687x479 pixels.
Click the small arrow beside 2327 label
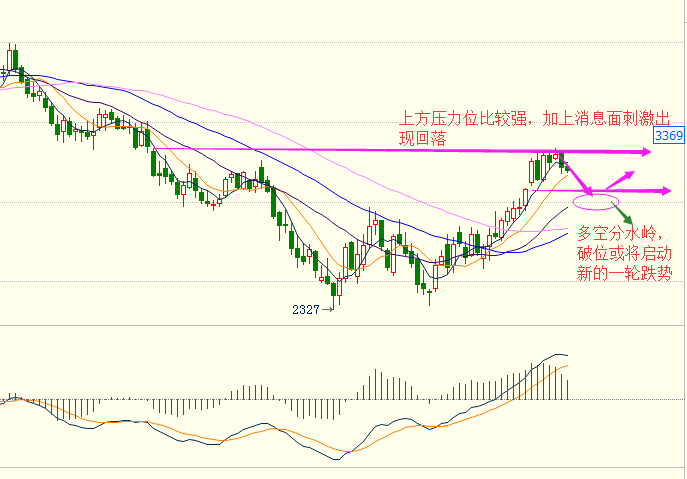pos(327,310)
